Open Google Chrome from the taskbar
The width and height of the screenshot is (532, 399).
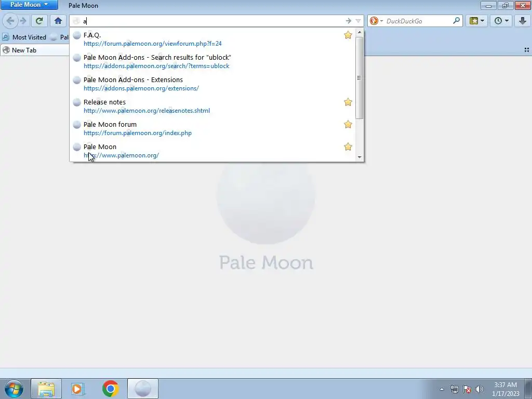coord(110,389)
